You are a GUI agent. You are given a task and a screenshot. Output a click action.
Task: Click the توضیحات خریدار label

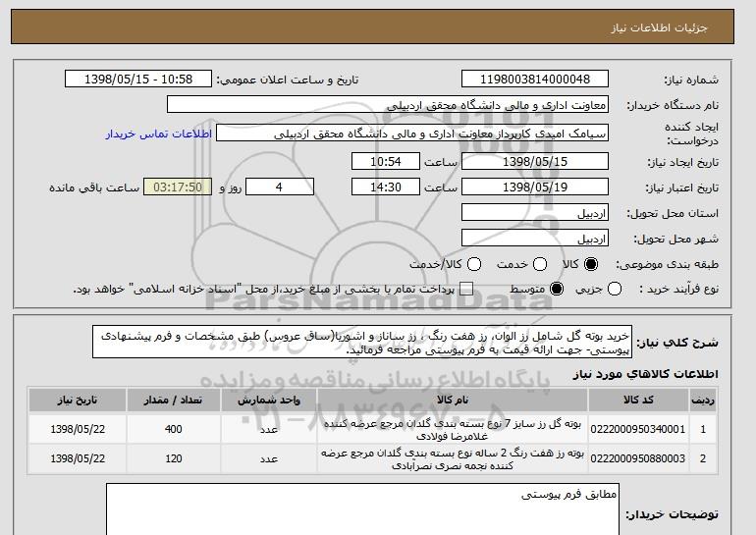point(672,514)
